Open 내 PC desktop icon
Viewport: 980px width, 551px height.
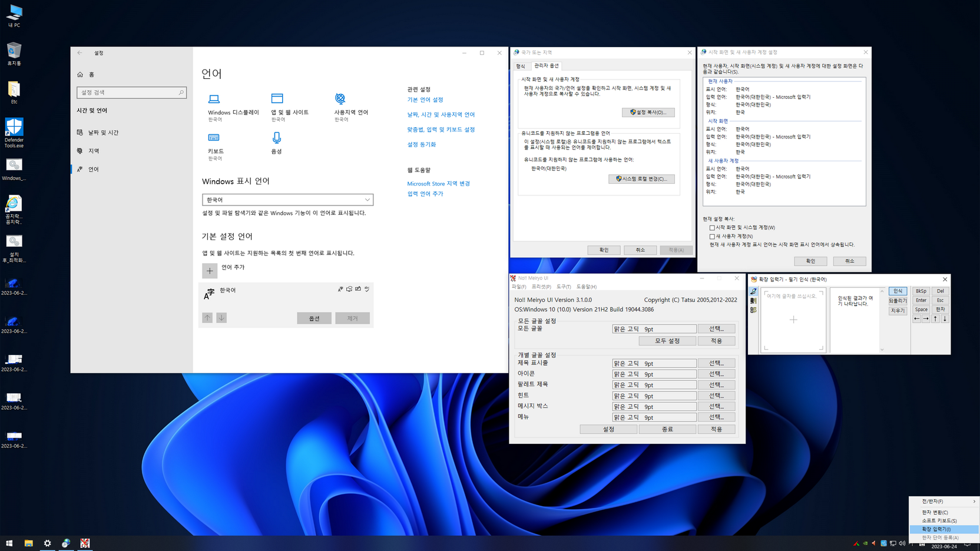tap(14, 16)
